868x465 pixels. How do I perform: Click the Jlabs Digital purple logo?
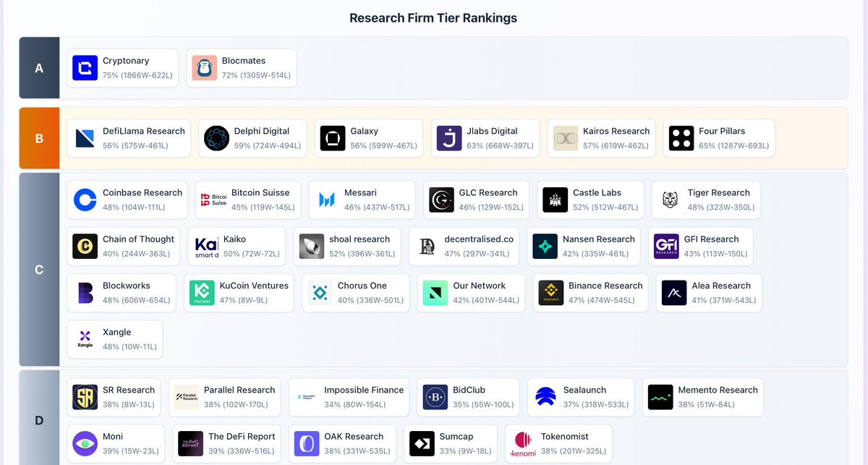(449, 138)
